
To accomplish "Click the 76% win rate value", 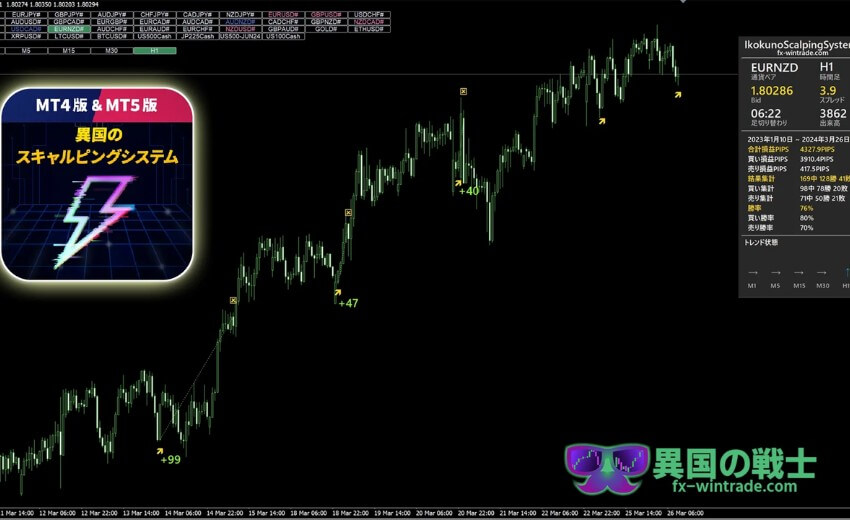I will click(x=807, y=208).
